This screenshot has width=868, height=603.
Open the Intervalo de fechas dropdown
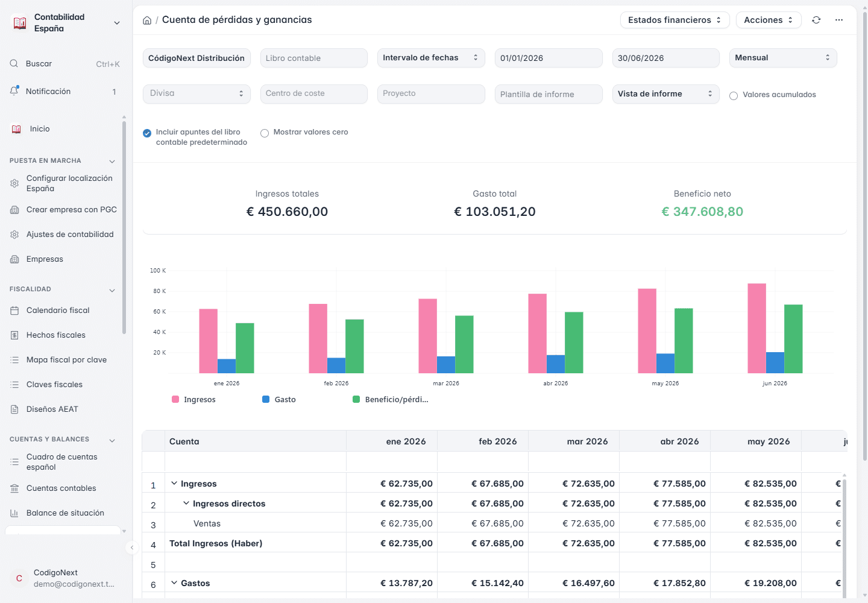coord(431,58)
